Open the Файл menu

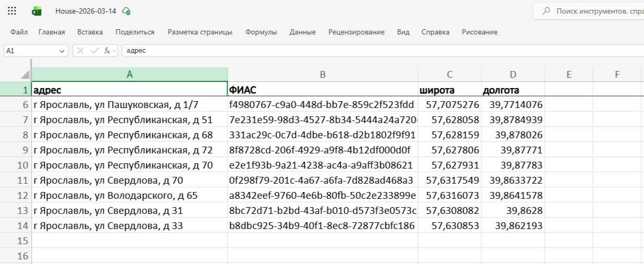[19, 32]
